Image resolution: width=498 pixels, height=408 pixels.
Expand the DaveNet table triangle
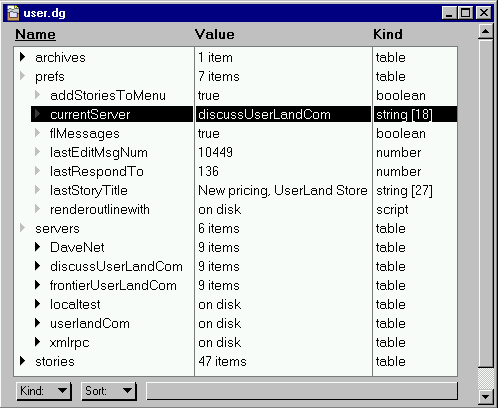pyautogui.click(x=37, y=247)
